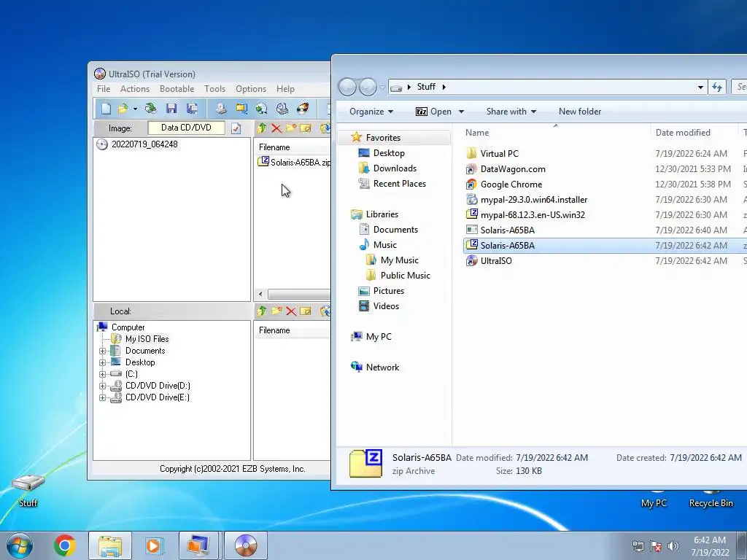Image resolution: width=747 pixels, height=560 pixels.
Task: Click the left scroll arrow in the UltraISO file list
Action: pyautogui.click(x=260, y=294)
